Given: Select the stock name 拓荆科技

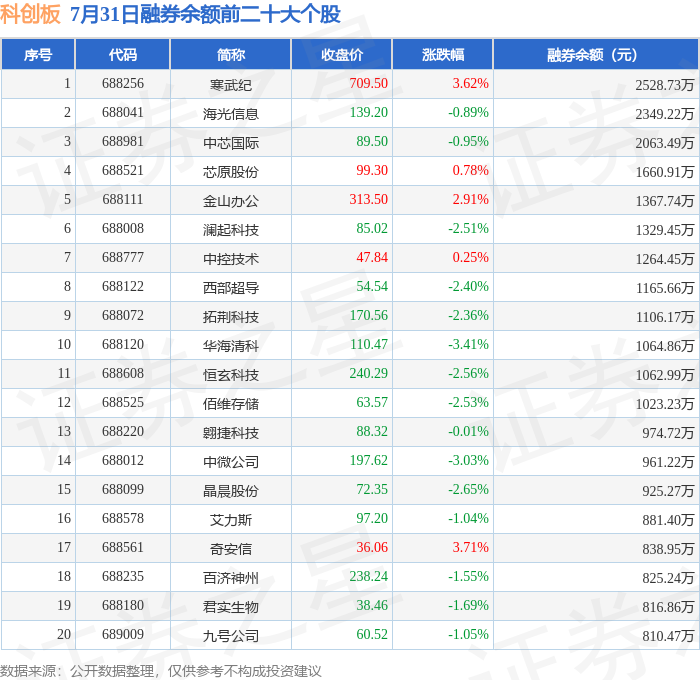Looking at the screenshot, I should (231, 317).
